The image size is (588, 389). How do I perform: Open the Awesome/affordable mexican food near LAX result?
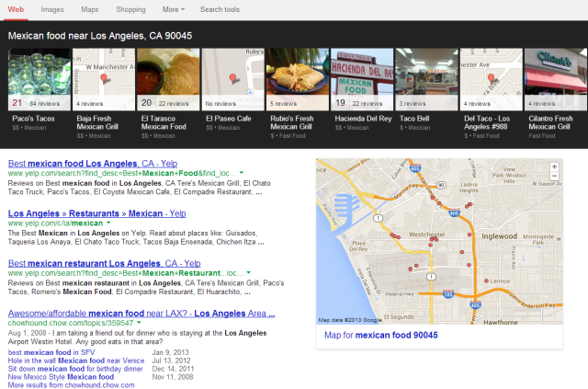[x=141, y=314]
